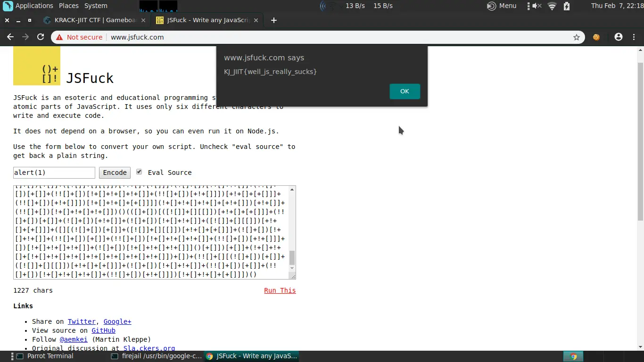Click the www.jsfuck.com says title

(264, 58)
